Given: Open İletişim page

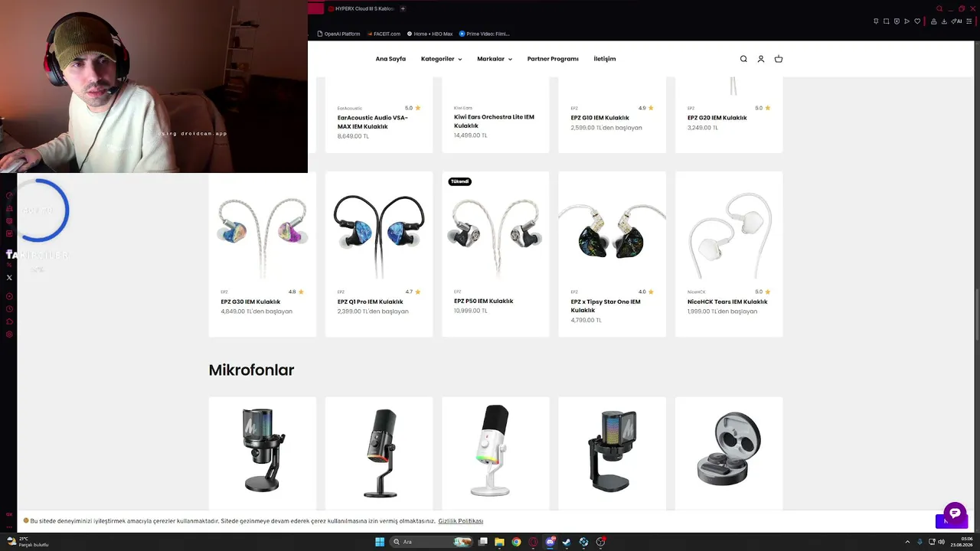Looking at the screenshot, I should click(x=605, y=59).
